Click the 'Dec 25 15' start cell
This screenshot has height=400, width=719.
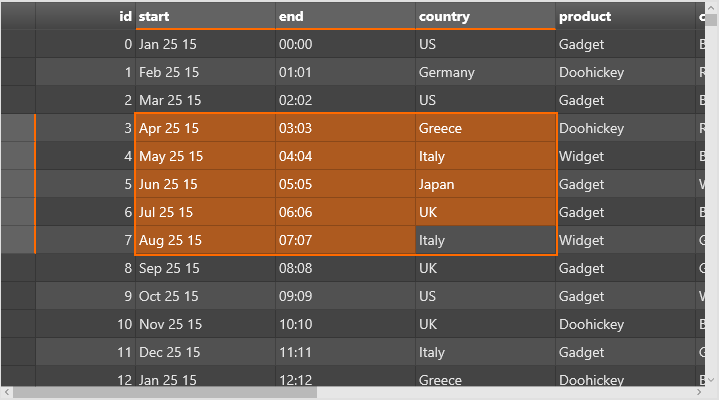pos(205,352)
